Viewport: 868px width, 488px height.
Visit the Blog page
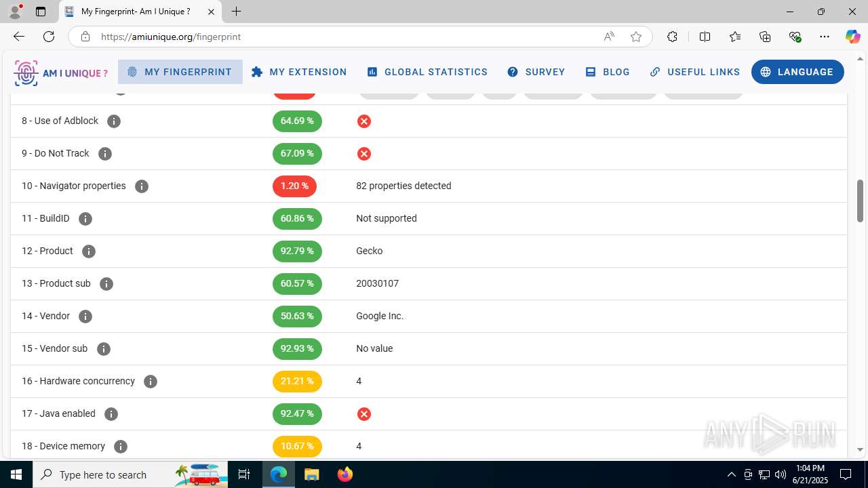(x=608, y=72)
